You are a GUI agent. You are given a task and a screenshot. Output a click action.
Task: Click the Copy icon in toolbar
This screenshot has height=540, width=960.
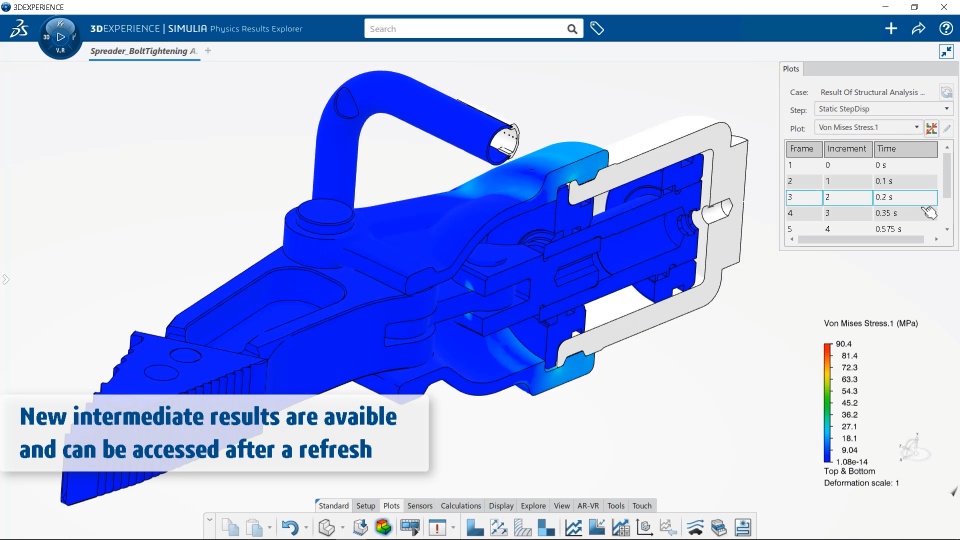coord(230,527)
